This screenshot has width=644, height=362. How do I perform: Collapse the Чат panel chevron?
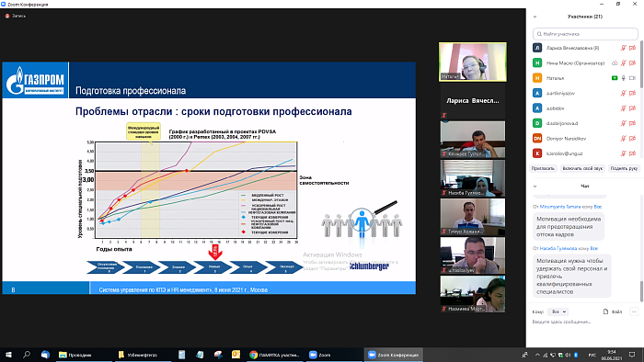click(535, 187)
